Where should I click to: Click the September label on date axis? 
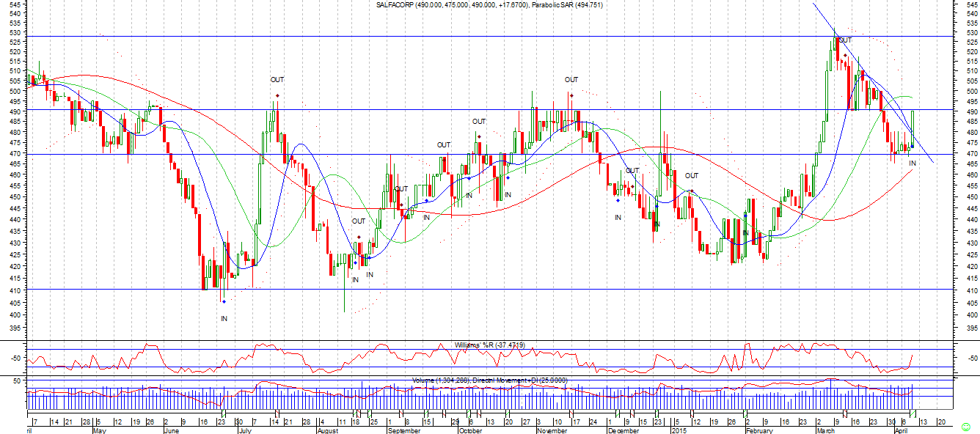pyautogui.click(x=403, y=431)
